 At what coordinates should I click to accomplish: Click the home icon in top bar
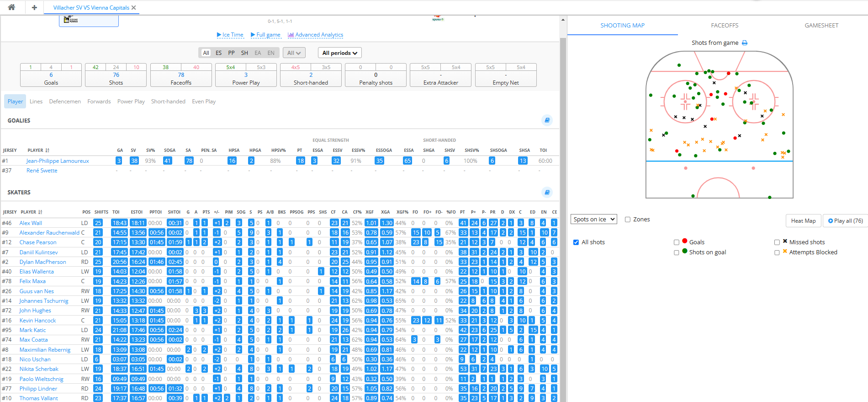point(11,7)
